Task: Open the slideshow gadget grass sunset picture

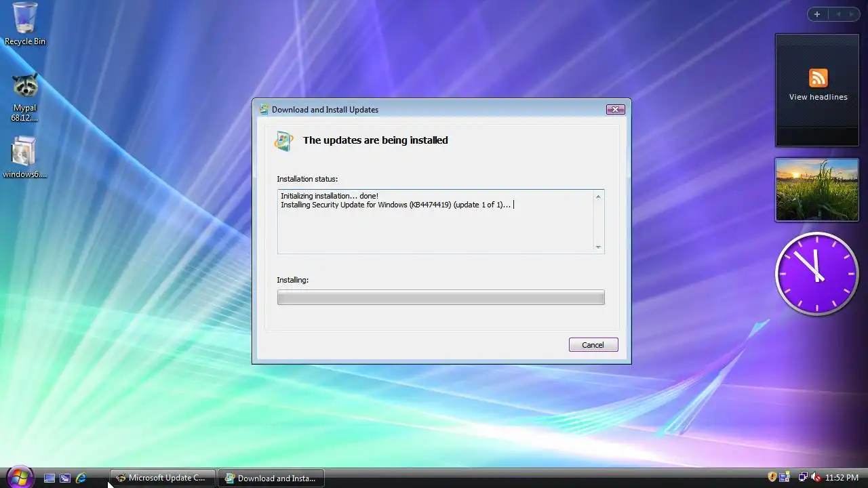Action: tap(816, 190)
